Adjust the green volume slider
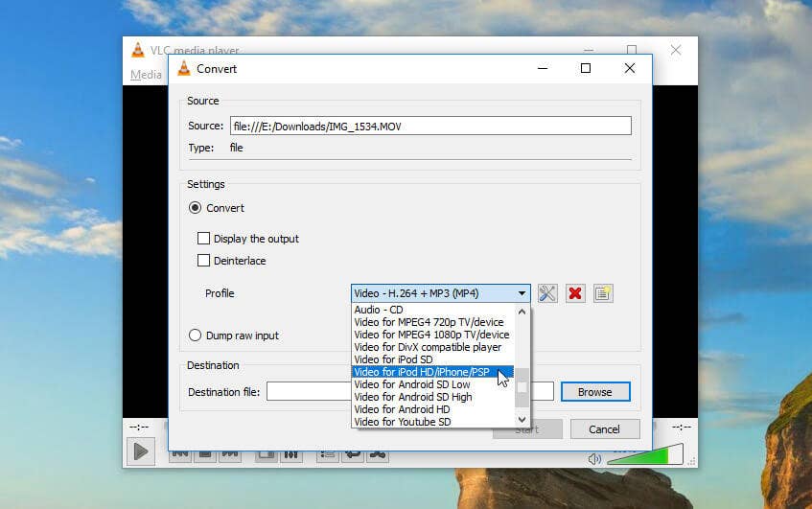The width and height of the screenshot is (812, 509). 645,454
